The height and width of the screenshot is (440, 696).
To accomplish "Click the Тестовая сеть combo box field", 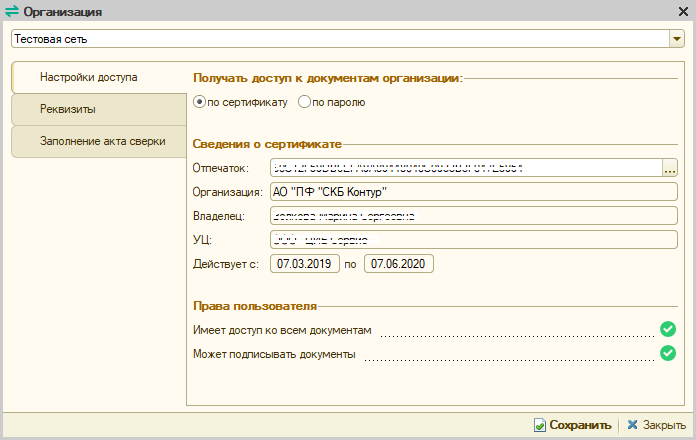I will [338, 39].
